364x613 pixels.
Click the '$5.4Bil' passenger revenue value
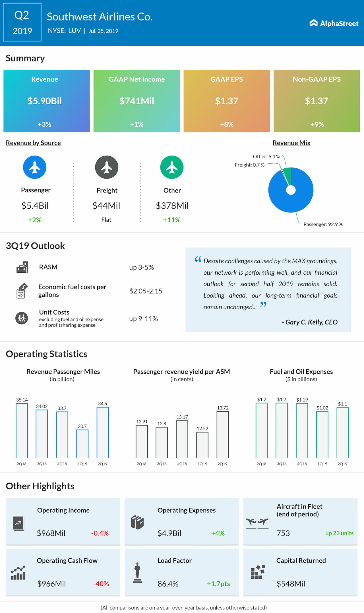[35, 206]
